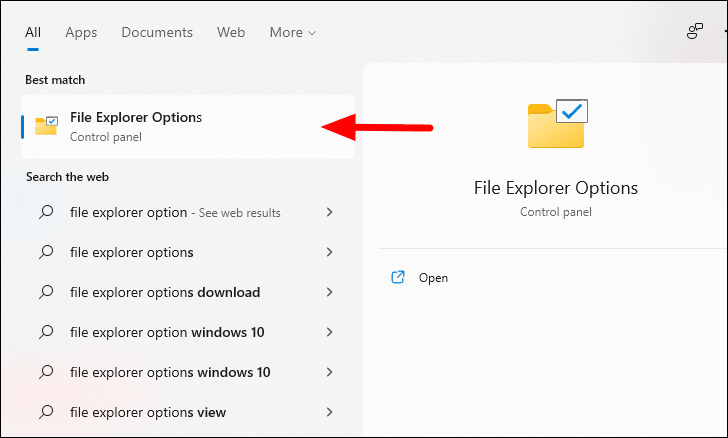Open File Explorer Options best match result

(x=188, y=127)
